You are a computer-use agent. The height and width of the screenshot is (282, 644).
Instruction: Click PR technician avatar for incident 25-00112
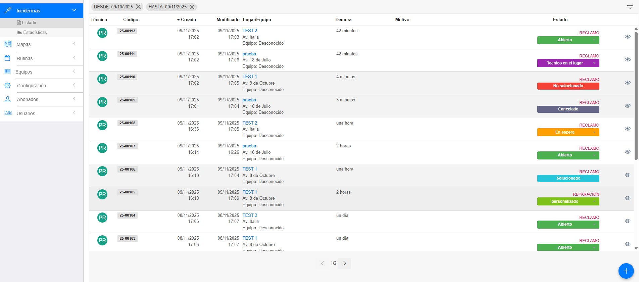coord(102,33)
